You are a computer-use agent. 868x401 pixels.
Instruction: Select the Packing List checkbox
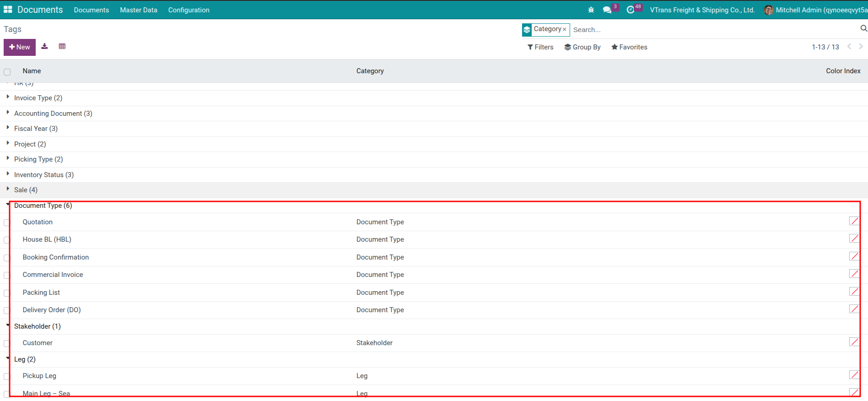click(x=7, y=293)
